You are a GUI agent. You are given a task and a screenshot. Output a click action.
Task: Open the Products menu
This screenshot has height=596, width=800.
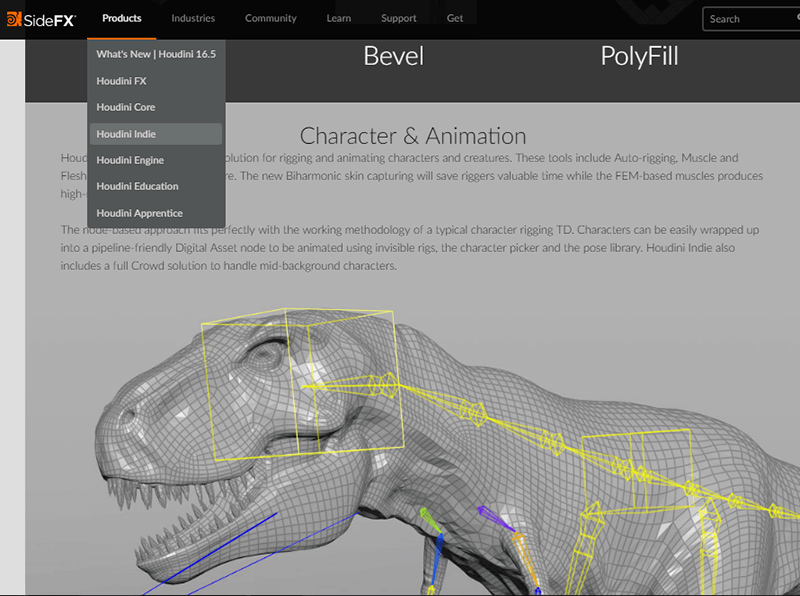point(121,18)
